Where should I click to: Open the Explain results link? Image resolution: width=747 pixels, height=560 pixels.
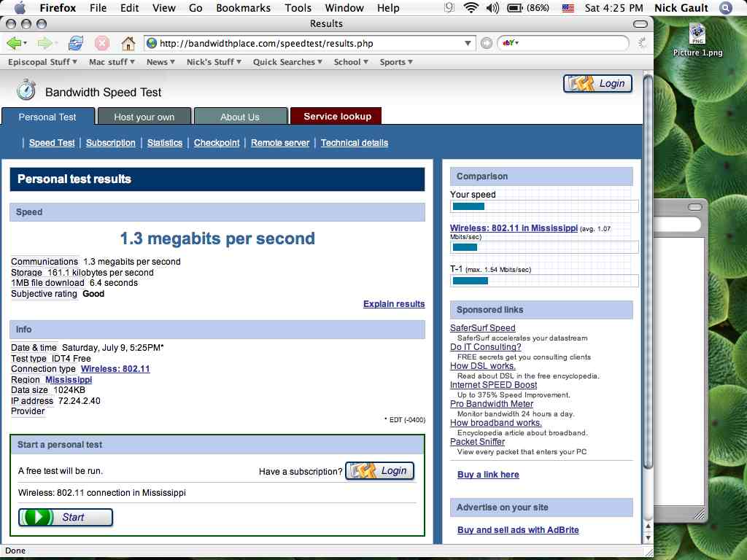(x=394, y=304)
